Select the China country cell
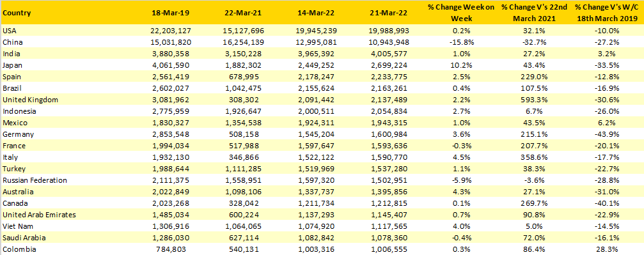 click(11, 42)
